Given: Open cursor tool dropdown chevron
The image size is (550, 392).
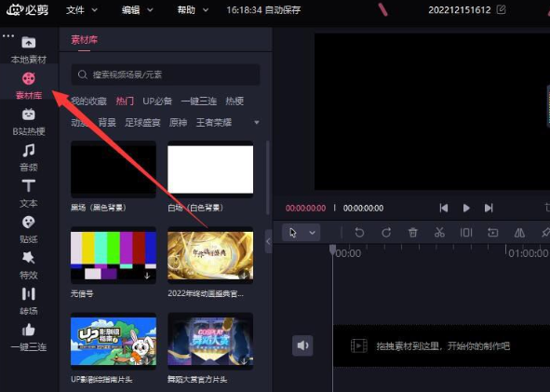Looking at the screenshot, I should [x=312, y=233].
